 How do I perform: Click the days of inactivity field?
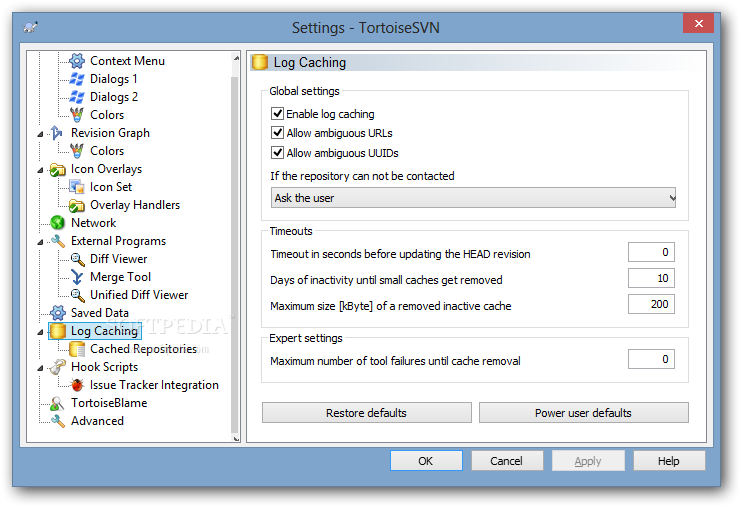point(651,278)
